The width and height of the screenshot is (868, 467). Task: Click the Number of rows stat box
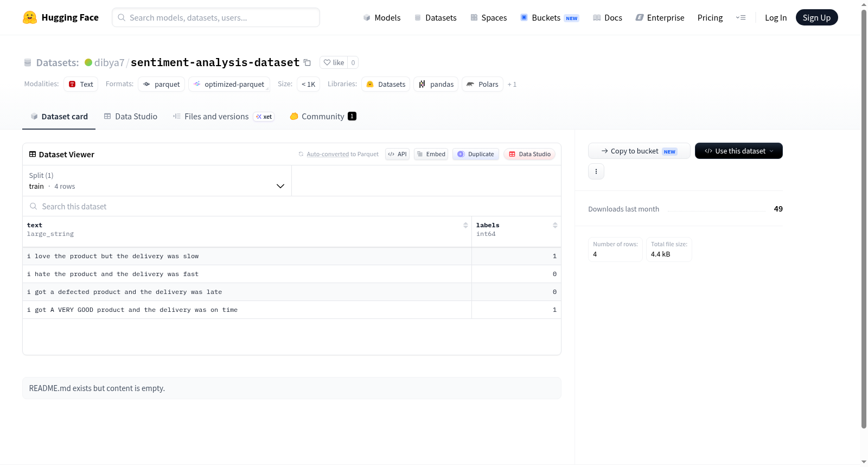pyautogui.click(x=615, y=250)
